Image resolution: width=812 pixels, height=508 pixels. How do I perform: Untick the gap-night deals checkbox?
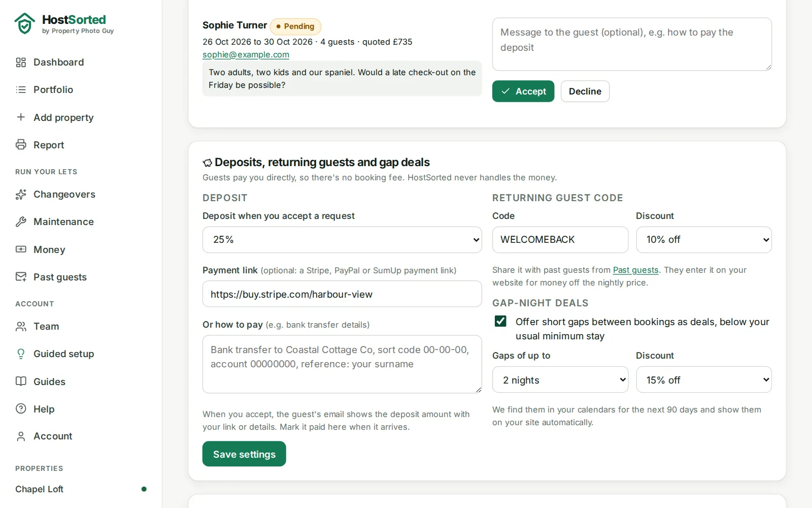(500, 321)
